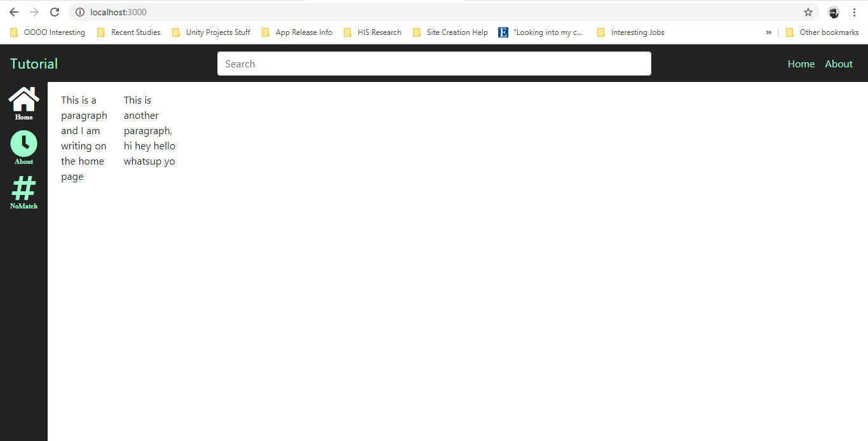Open the About clock icon in sidebar
This screenshot has width=868, height=441.
(24, 144)
